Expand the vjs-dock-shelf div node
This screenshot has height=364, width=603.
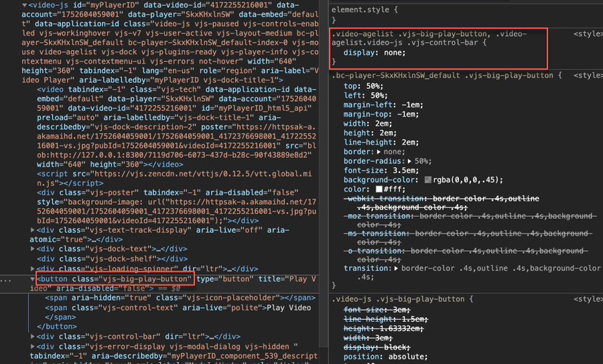tap(33, 260)
